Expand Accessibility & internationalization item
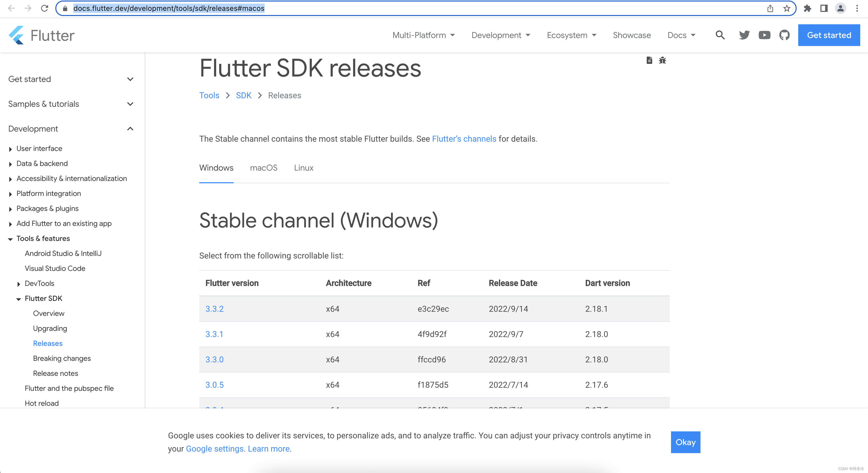Screen dimensions: 868x473 click(10, 179)
